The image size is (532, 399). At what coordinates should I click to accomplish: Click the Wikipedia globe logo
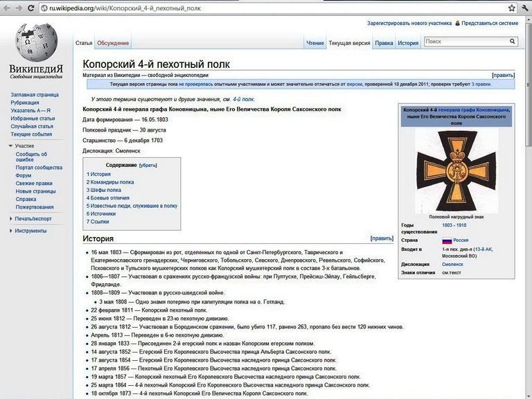pyautogui.click(x=36, y=42)
